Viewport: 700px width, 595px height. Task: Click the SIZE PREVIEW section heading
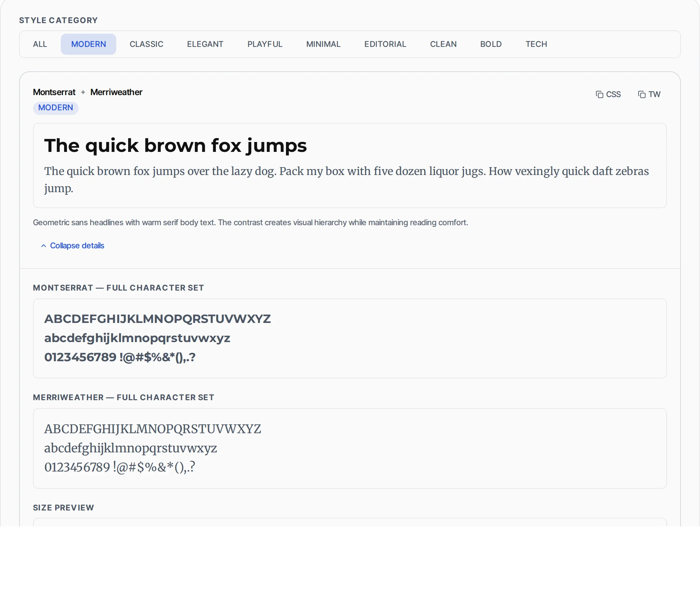[63, 507]
